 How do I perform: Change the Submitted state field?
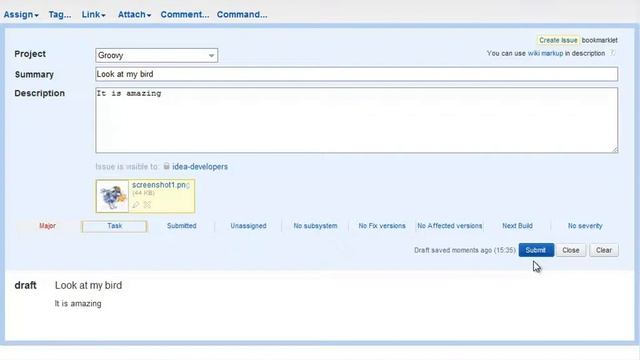pos(182,226)
